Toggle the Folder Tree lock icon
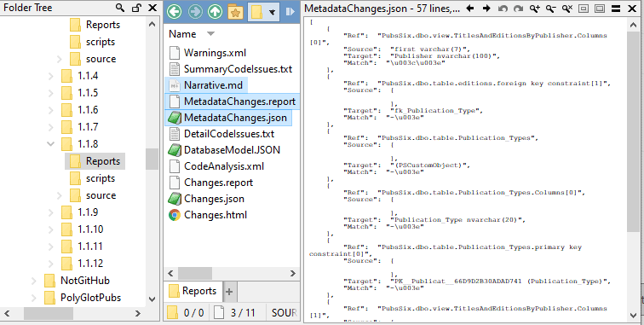 [137, 8]
